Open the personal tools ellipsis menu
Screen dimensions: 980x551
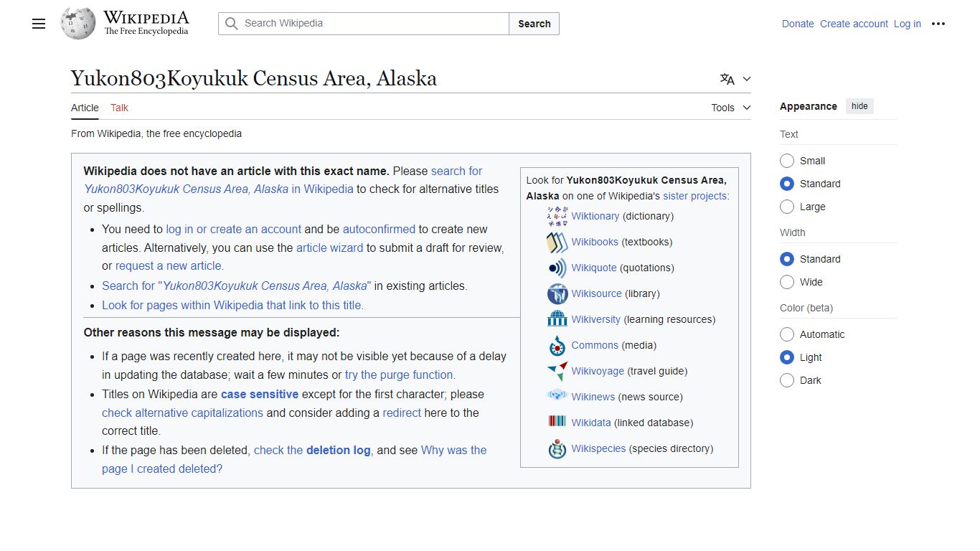[938, 24]
